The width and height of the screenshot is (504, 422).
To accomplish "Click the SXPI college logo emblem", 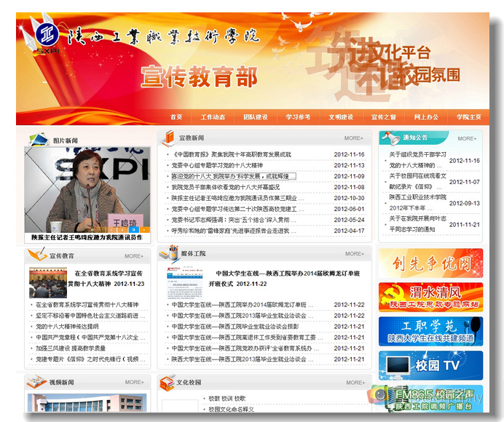I will pos(47,35).
